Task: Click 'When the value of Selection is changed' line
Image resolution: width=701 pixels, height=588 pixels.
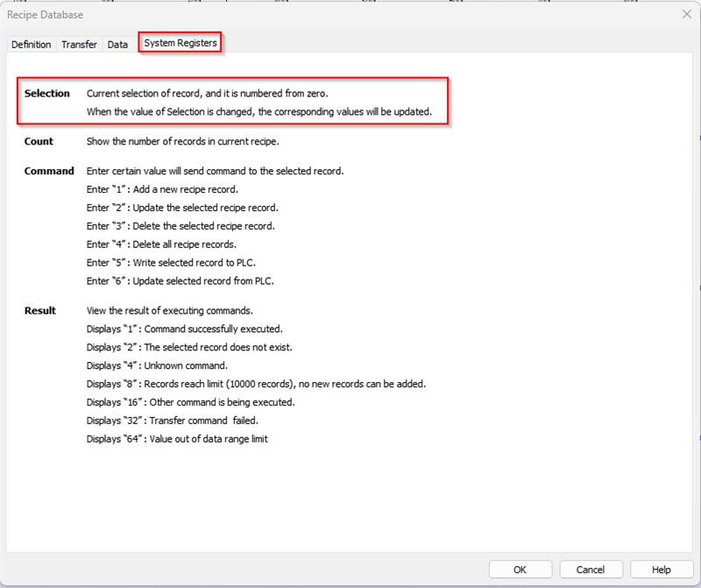Action: 259,112
